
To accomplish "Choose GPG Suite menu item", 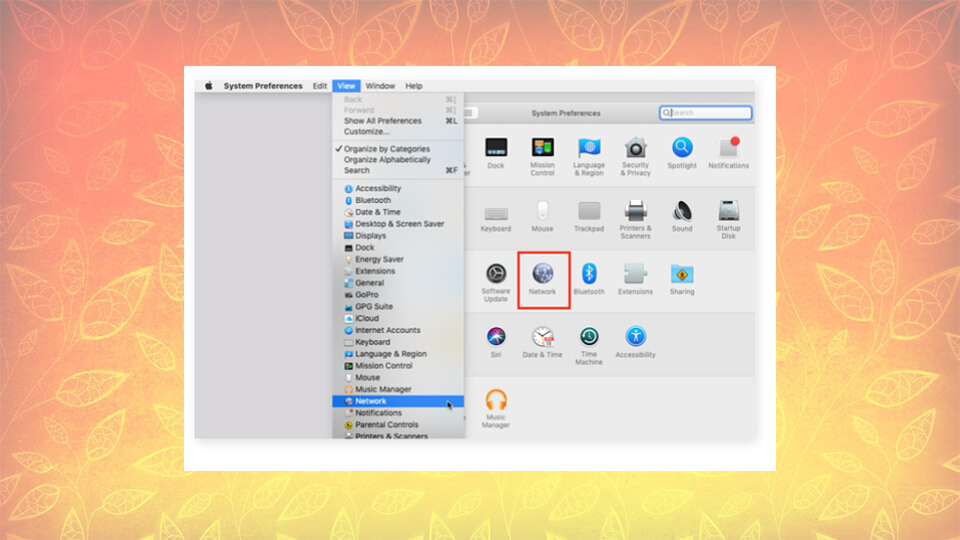I will point(398,307).
